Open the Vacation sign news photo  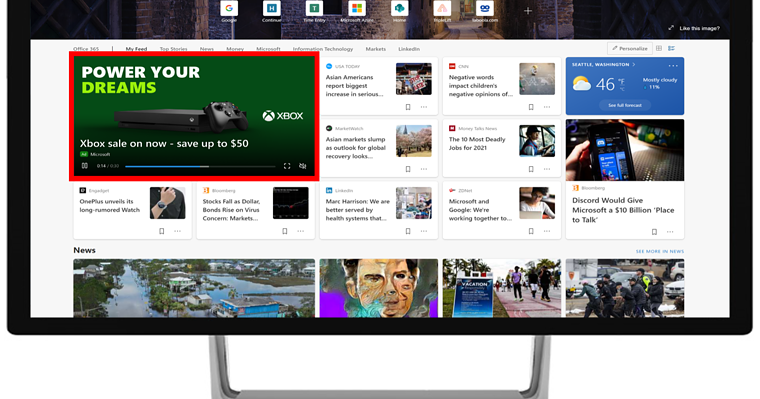point(502,288)
